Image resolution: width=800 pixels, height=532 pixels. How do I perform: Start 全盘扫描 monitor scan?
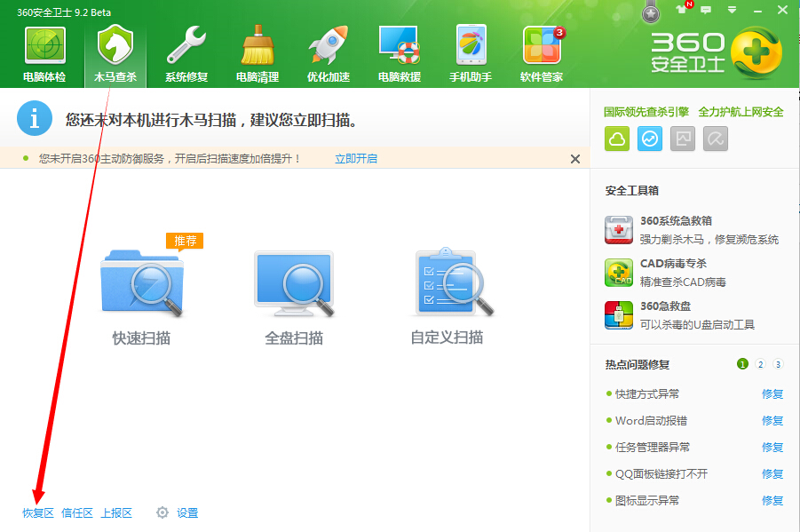295,283
